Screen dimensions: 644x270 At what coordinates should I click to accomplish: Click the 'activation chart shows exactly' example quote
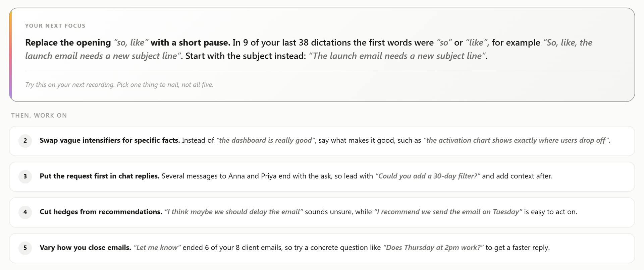517,140
